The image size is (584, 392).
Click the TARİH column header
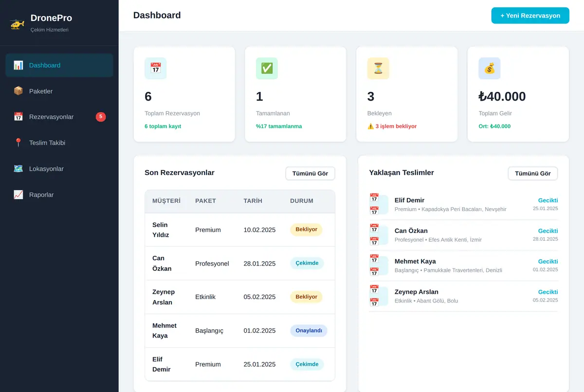[253, 201]
